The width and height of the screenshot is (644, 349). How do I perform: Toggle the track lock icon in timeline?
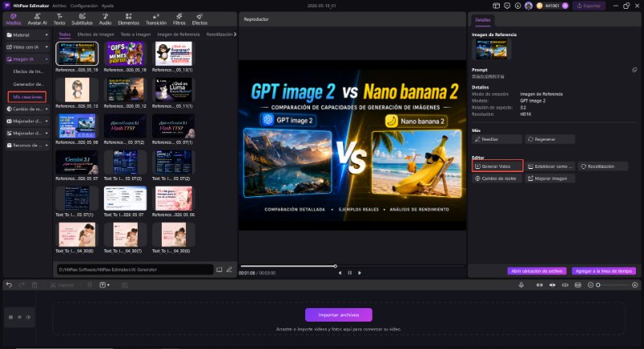point(10,317)
